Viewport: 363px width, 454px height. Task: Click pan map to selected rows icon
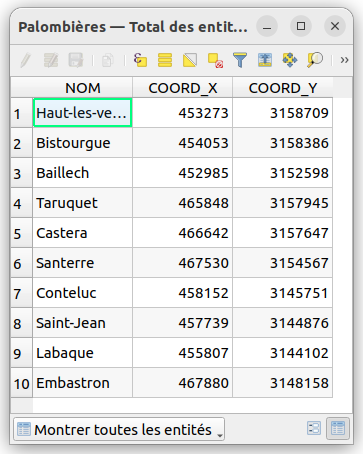(x=290, y=60)
